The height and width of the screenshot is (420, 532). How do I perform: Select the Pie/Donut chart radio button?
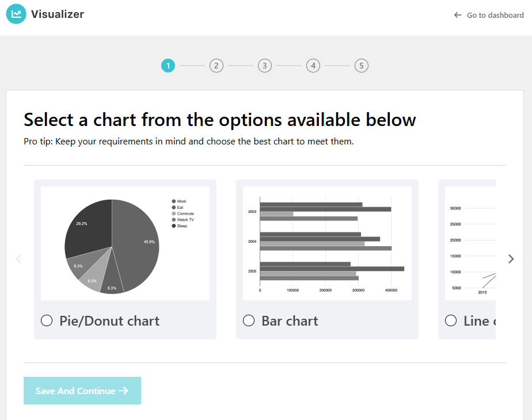(x=47, y=320)
